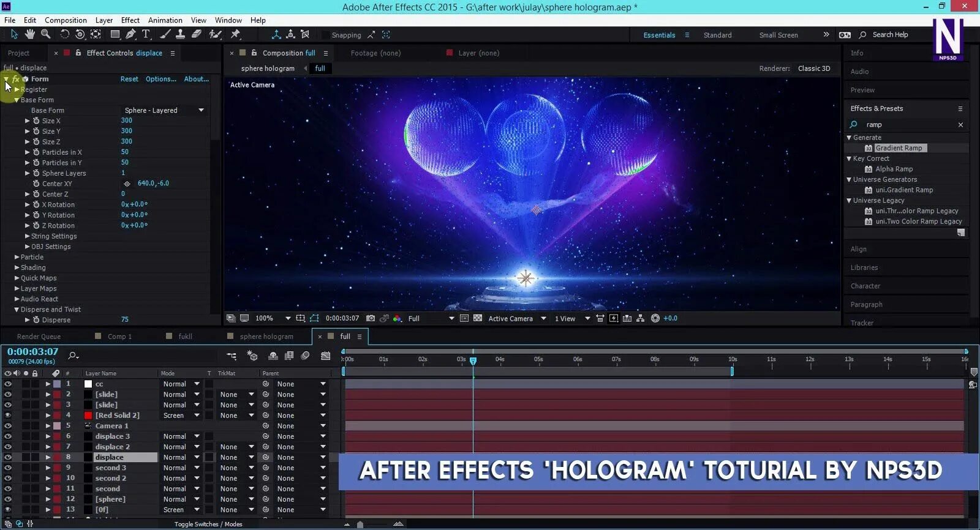Image resolution: width=980 pixels, height=530 pixels.
Task: Open the Graph Editor icon
Action: [325, 356]
